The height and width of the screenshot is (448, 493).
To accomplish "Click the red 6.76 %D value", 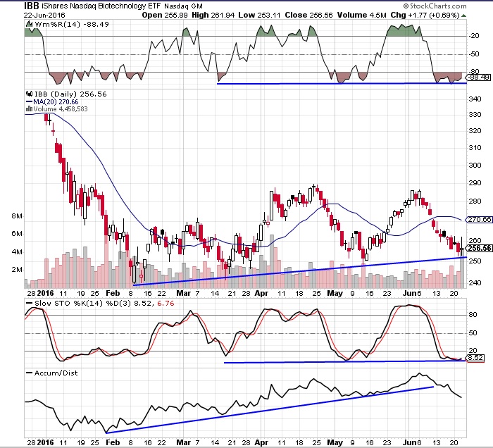I will [166, 304].
